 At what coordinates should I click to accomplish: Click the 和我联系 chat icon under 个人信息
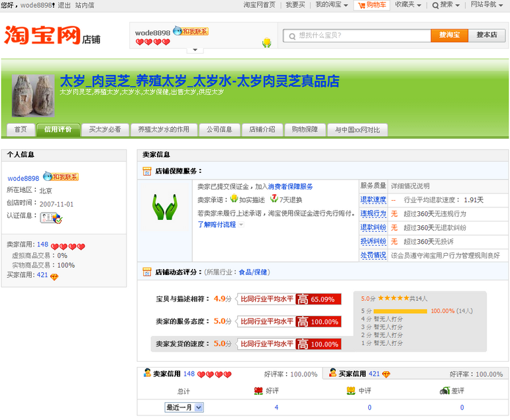point(61,177)
